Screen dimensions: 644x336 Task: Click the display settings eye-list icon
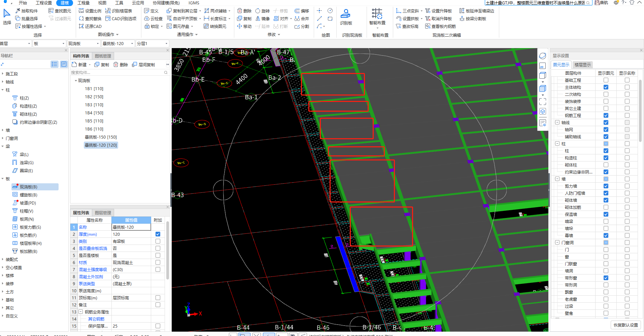click(542, 123)
